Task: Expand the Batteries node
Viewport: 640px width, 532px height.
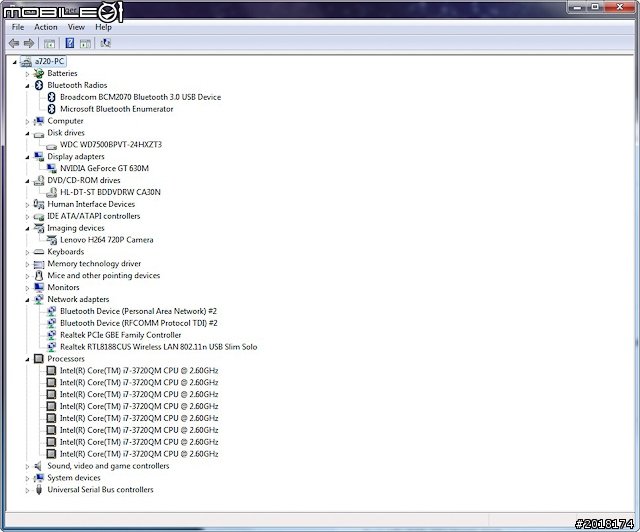Action: [x=27, y=74]
